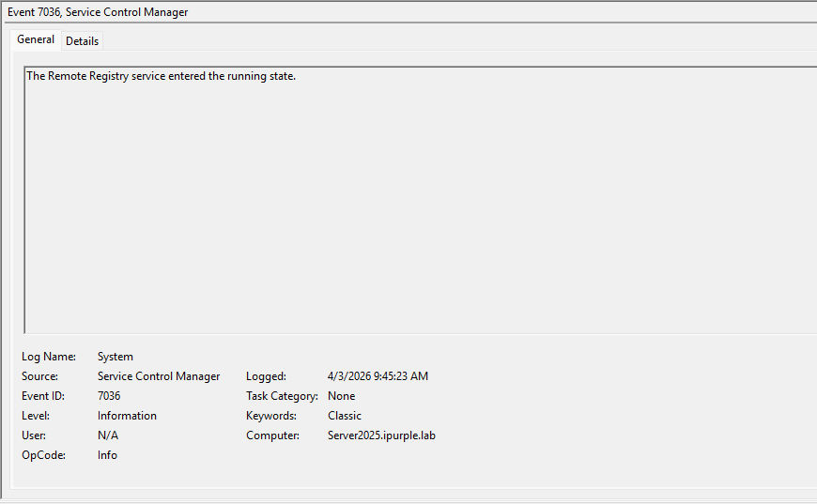
Task: Click the Logged field label
Action: pos(266,376)
